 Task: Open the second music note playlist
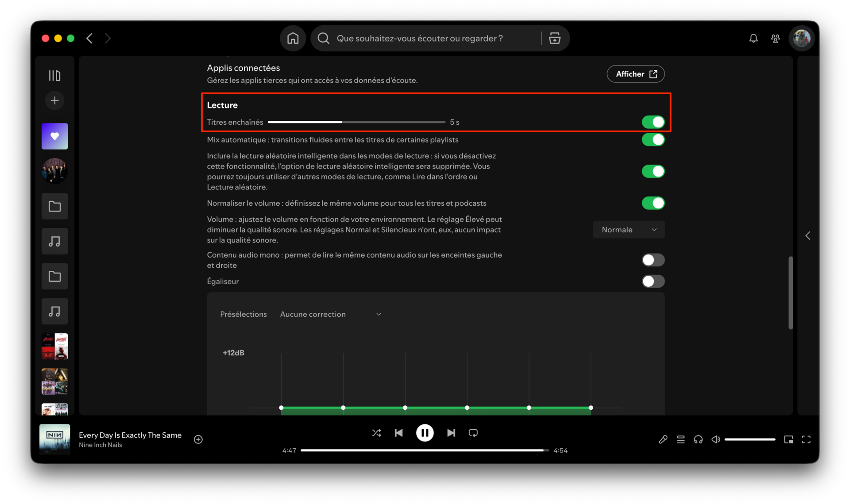54,312
